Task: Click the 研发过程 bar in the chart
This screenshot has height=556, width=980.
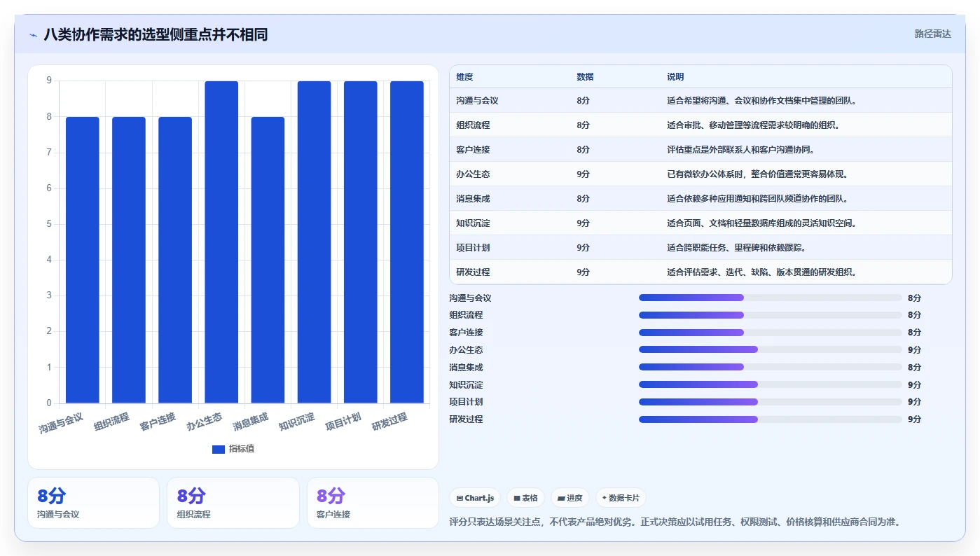Action: pyautogui.click(x=407, y=242)
